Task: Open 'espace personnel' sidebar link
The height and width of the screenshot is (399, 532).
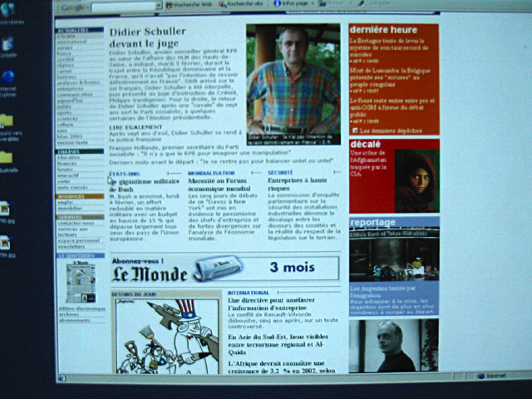Action: coord(79,240)
